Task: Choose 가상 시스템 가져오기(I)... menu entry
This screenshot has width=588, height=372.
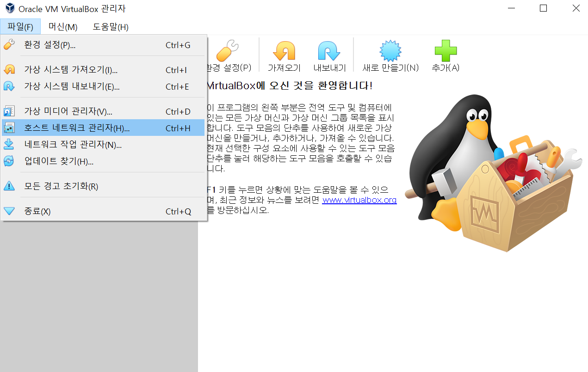Action: click(x=103, y=70)
